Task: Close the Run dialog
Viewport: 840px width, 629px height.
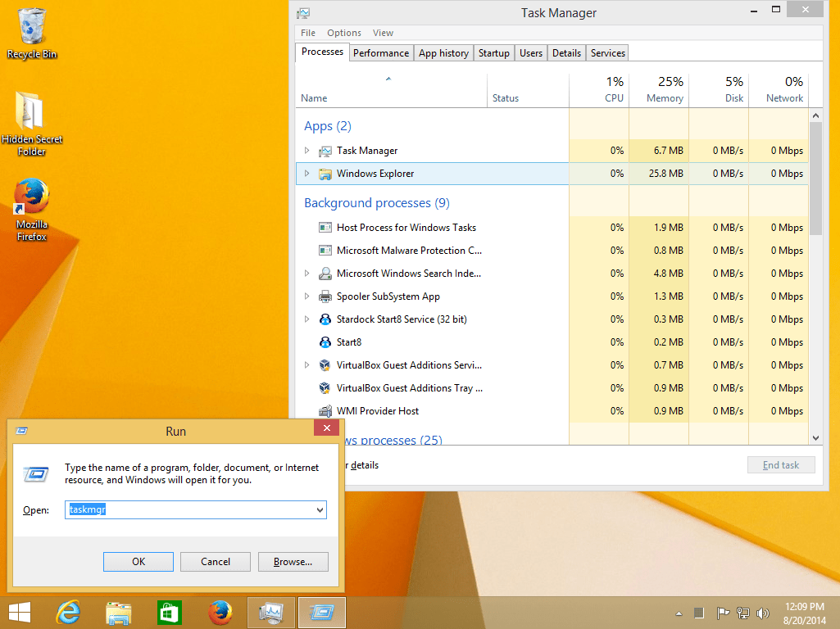Action: tap(326, 428)
